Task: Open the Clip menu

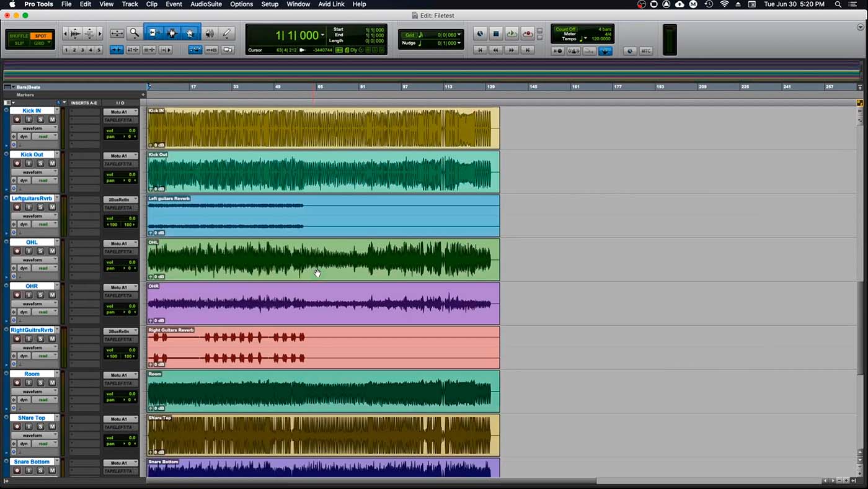Action: 152,4
